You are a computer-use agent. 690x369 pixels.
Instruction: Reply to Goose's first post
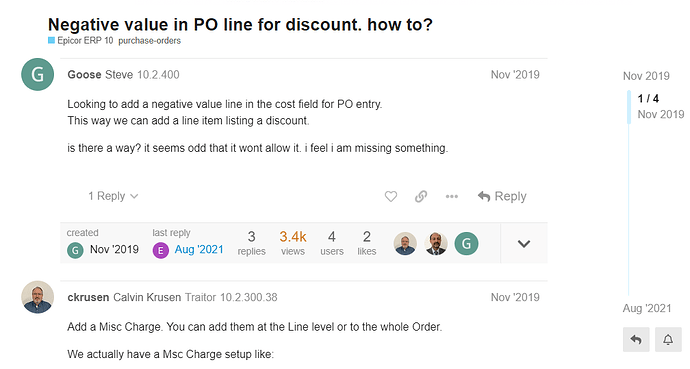pyautogui.click(x=502, y=196)
